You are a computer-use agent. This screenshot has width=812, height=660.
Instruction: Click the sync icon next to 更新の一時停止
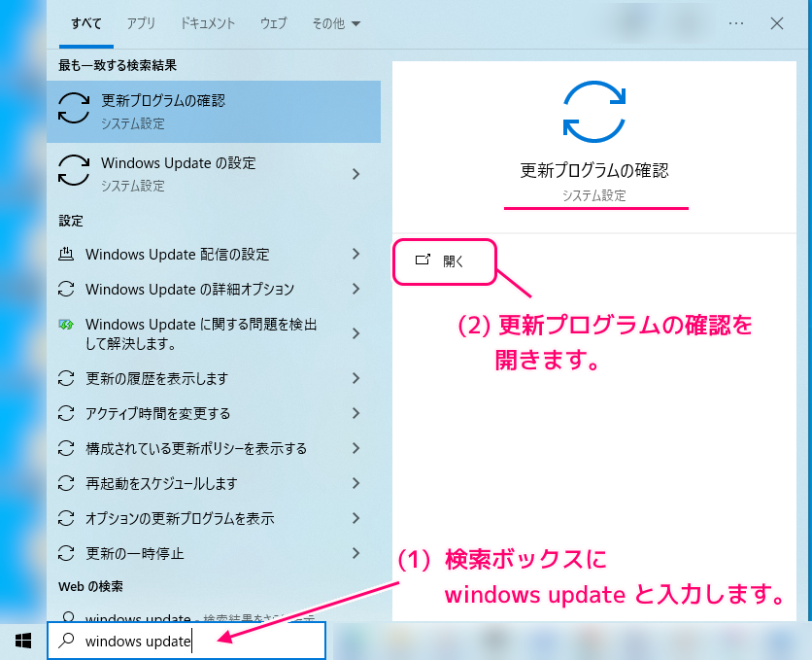pyautogui.click(x=66, y=553)
